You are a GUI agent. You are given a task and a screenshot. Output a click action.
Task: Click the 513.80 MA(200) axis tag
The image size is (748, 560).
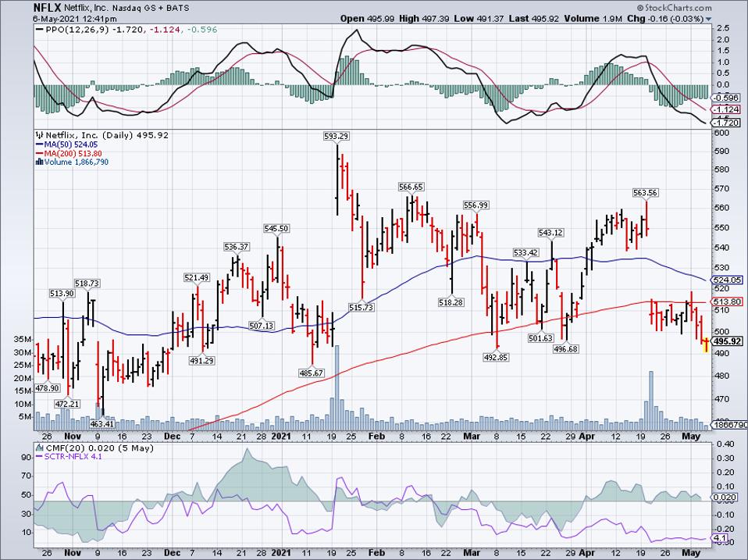pos(727,301)
